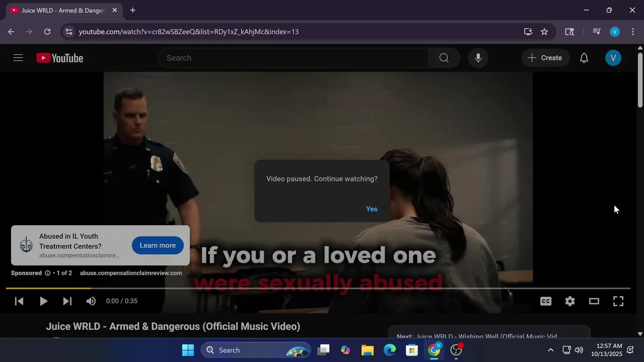Open a new browser tab
This screenshot has height=362, width=644.
tap(133, 10)
